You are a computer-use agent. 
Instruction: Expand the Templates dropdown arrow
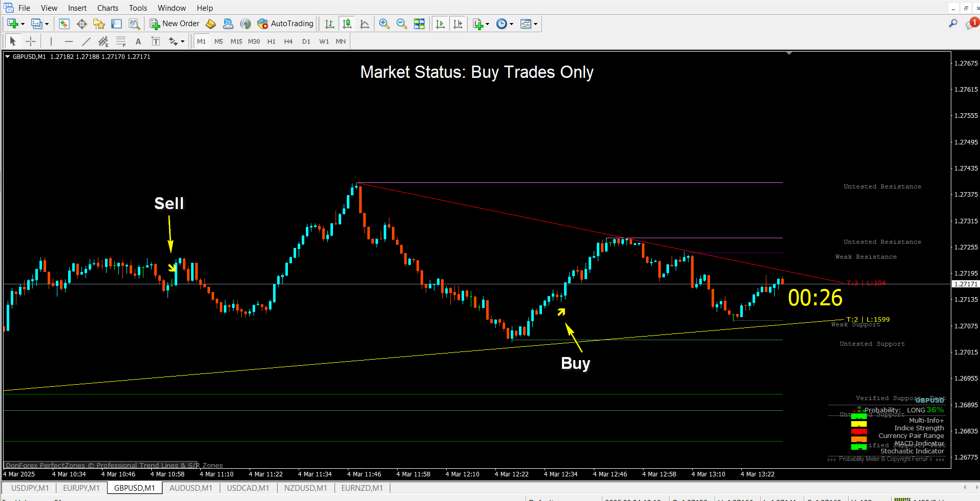[535, 24]
